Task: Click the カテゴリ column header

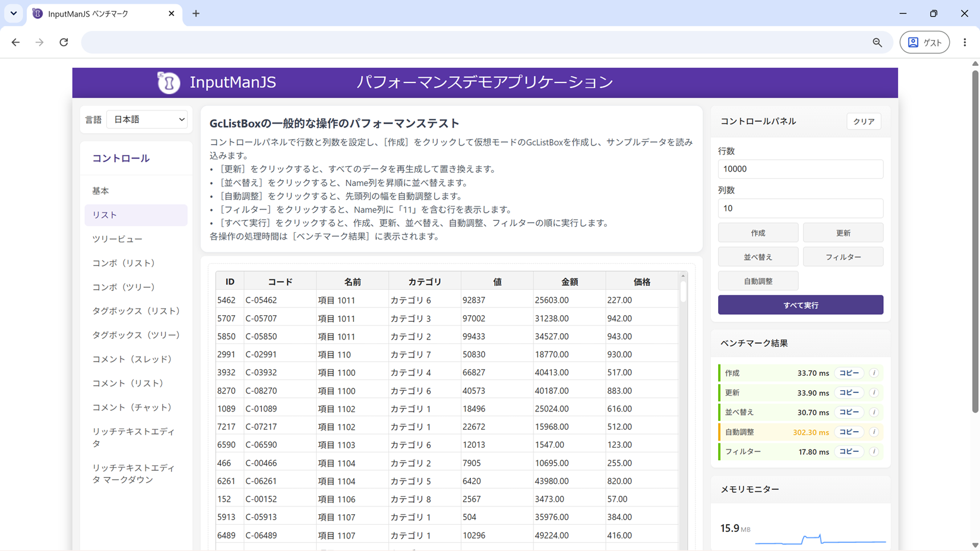Action: 425,281
